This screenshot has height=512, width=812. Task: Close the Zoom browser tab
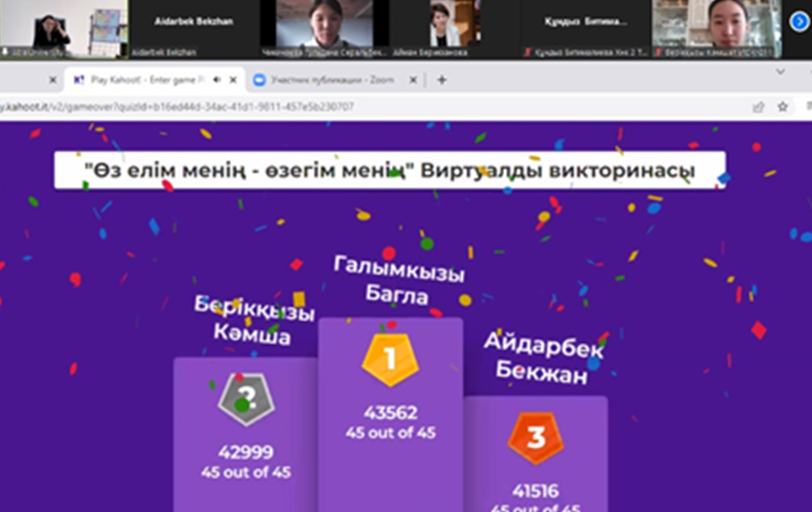point(415,80)
